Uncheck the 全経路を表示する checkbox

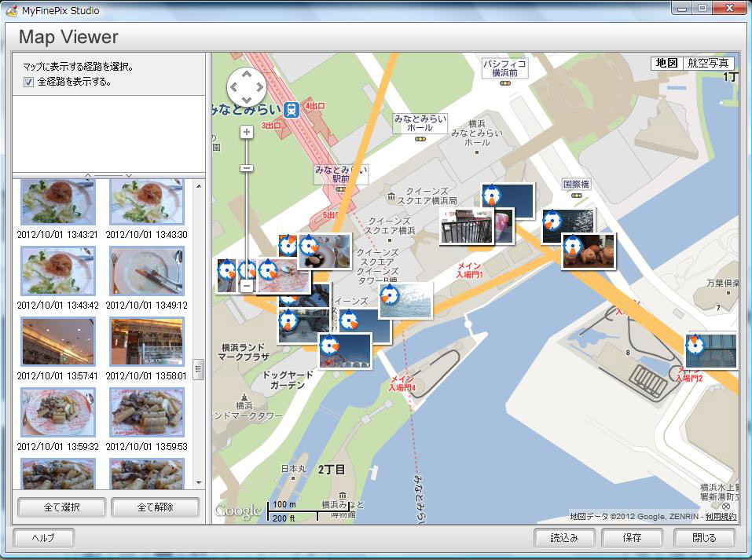29,82
